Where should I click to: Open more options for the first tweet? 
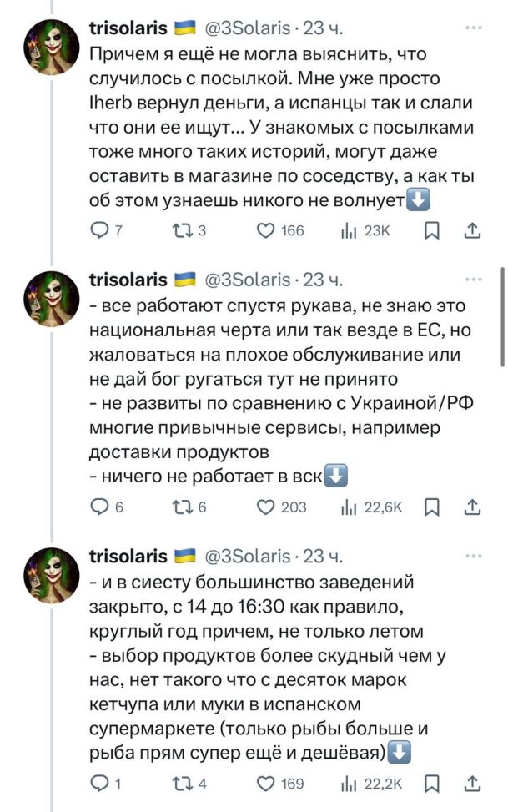pos(473,28)
